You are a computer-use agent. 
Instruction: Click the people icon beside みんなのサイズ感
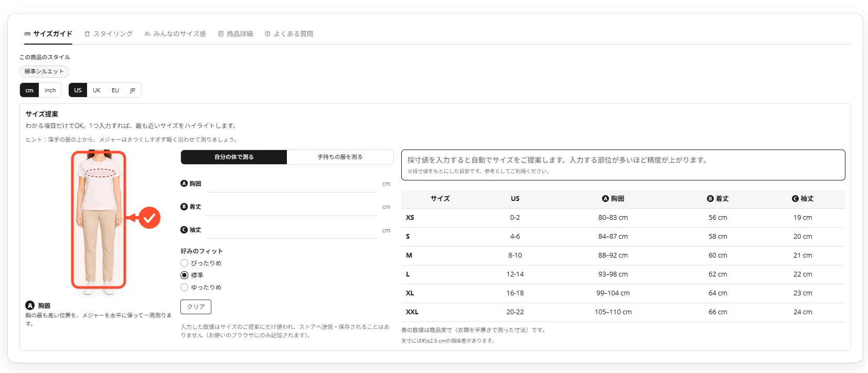pos(147,34)
